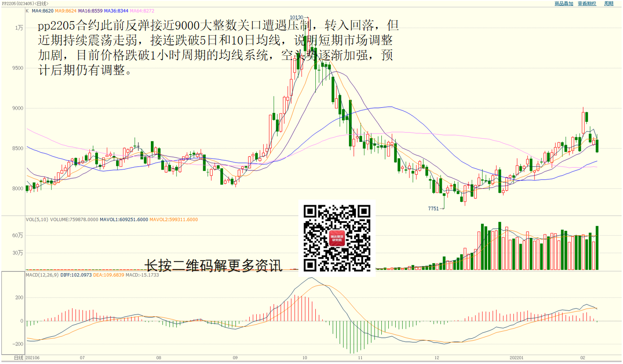Image resolution: width=623 pixels, height=364 pixels.
Task: Click the 30万 volume axis label
Action: pyautogui.click(x=18, y=253)
